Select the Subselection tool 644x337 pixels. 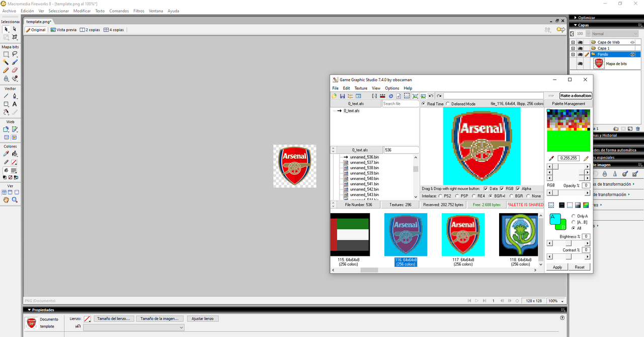[15, 29]
